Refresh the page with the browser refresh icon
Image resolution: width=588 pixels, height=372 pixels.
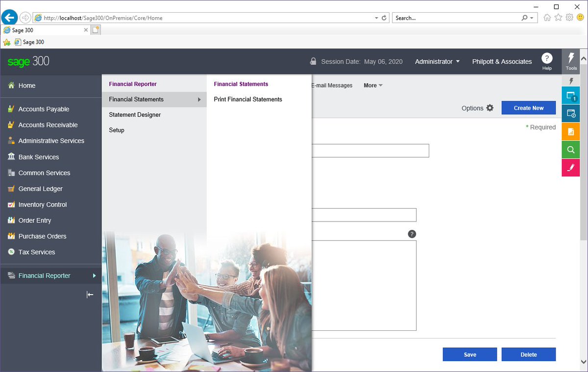pyautogui.click(x=383, y=17)
